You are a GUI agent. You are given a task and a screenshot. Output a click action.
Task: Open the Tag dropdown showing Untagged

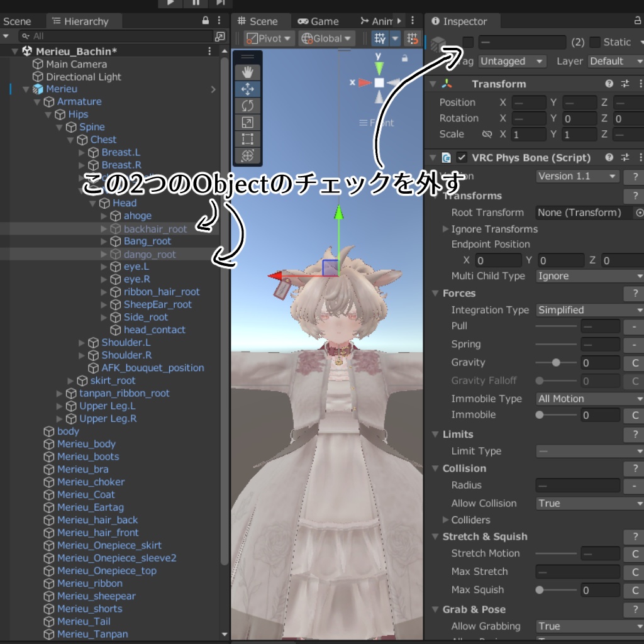point(512,61)
